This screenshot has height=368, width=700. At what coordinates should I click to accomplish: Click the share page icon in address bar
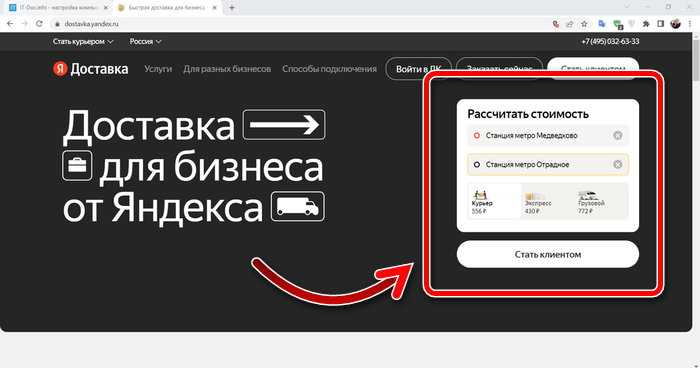(x=570, y=24)
